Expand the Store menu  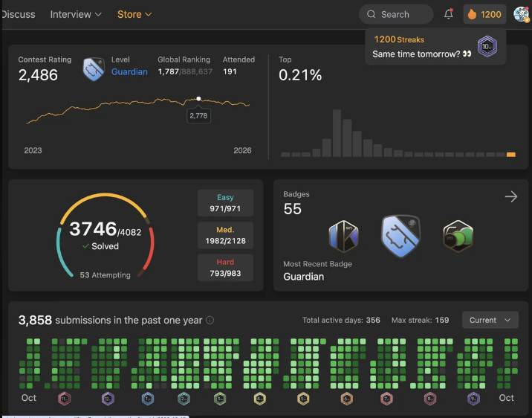point(134,14)
